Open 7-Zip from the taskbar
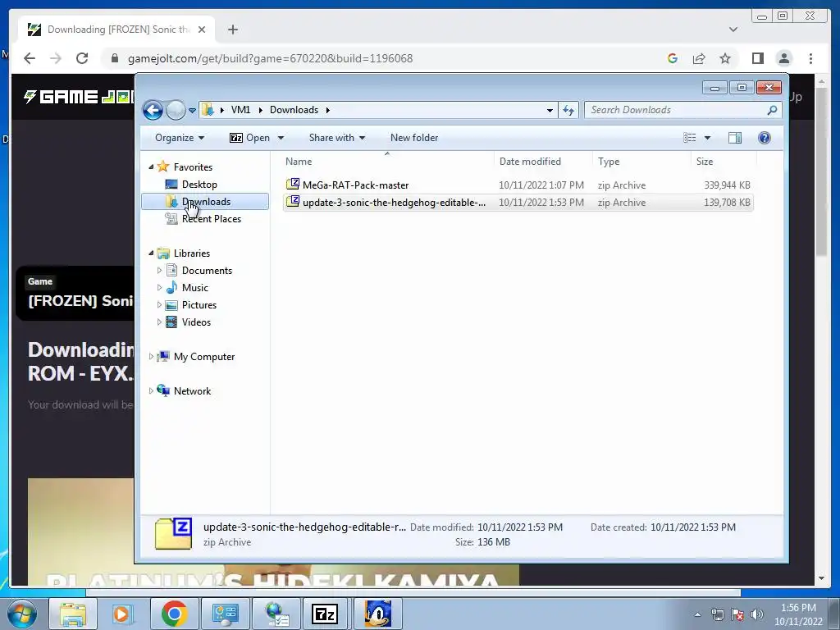This screenshot has height=630, width=840. point(325,614)
